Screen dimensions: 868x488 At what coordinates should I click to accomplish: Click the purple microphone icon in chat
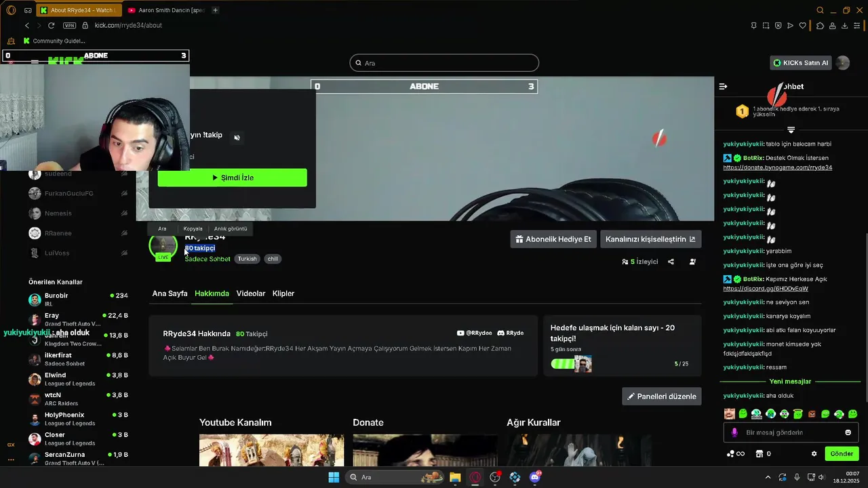click(x=734, y=432)
